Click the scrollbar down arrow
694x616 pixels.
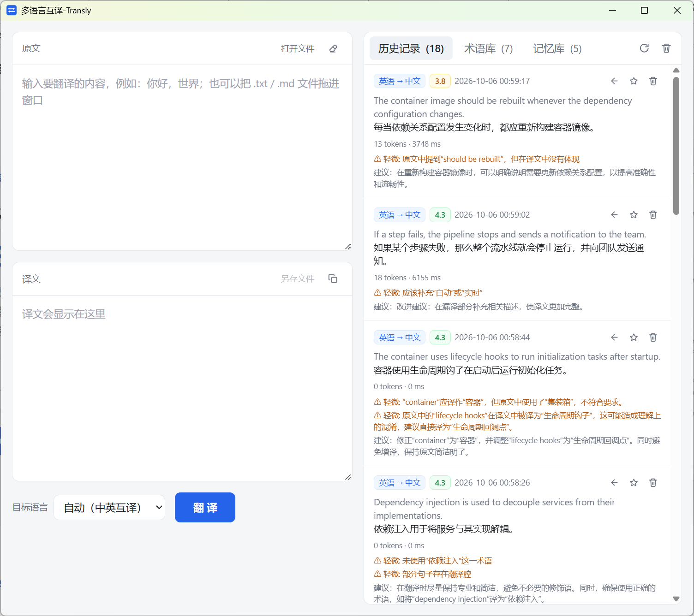(x=676, y=599)
